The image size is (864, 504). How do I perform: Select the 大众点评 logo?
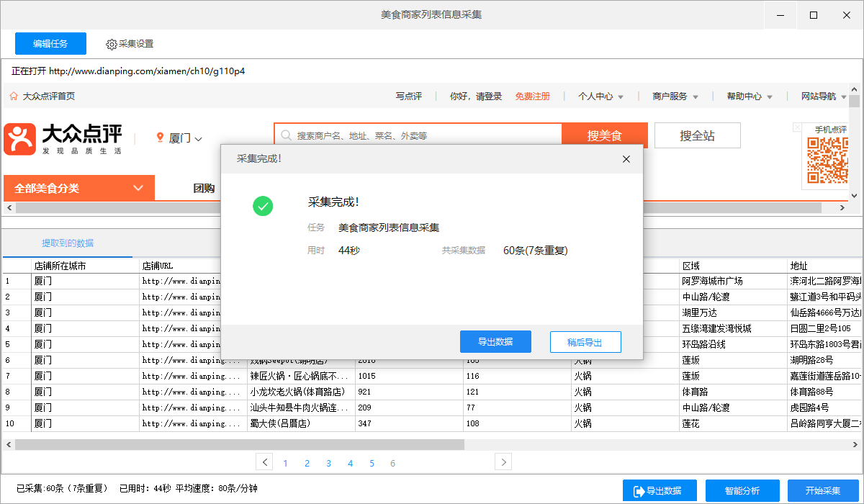[65, 137]
